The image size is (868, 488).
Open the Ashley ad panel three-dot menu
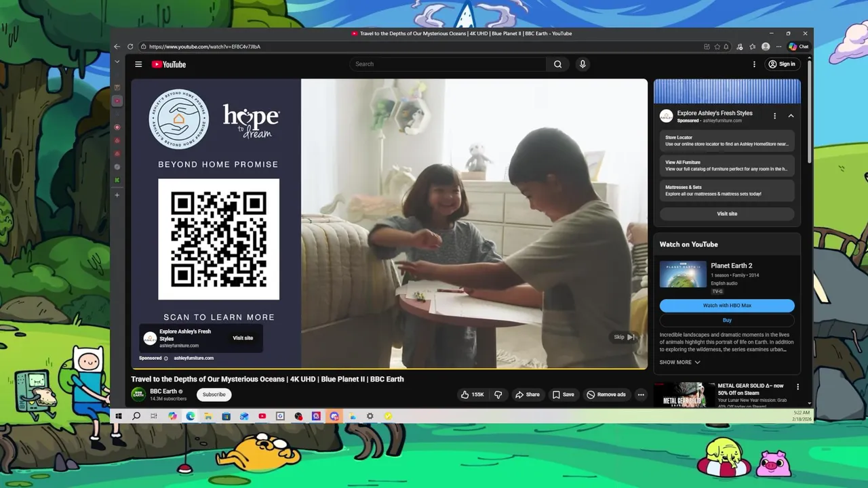[x=774, y=116]
